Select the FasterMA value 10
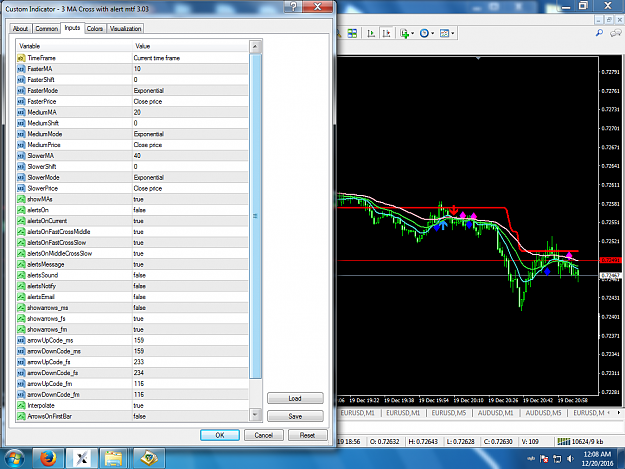 coord(190,69)
